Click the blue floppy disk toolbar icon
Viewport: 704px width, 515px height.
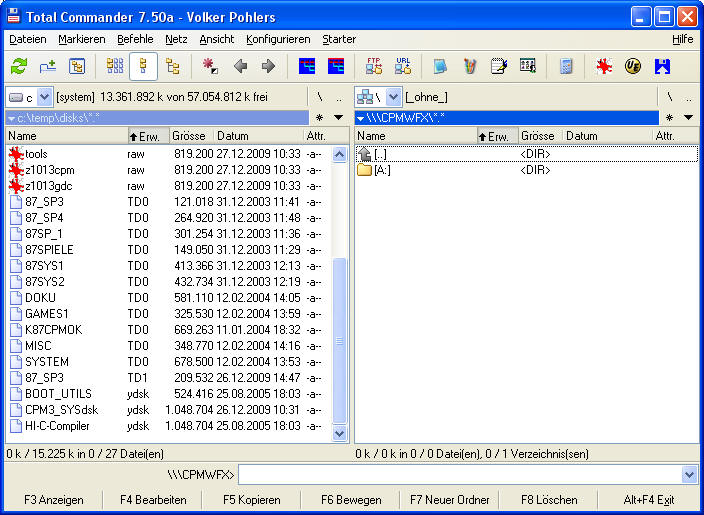(662, 66)
